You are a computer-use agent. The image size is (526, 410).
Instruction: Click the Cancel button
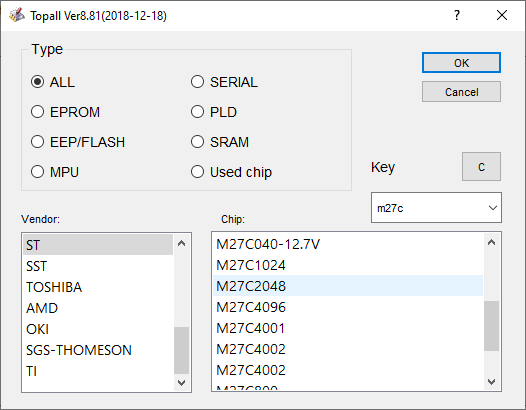(x=461, y=92)
